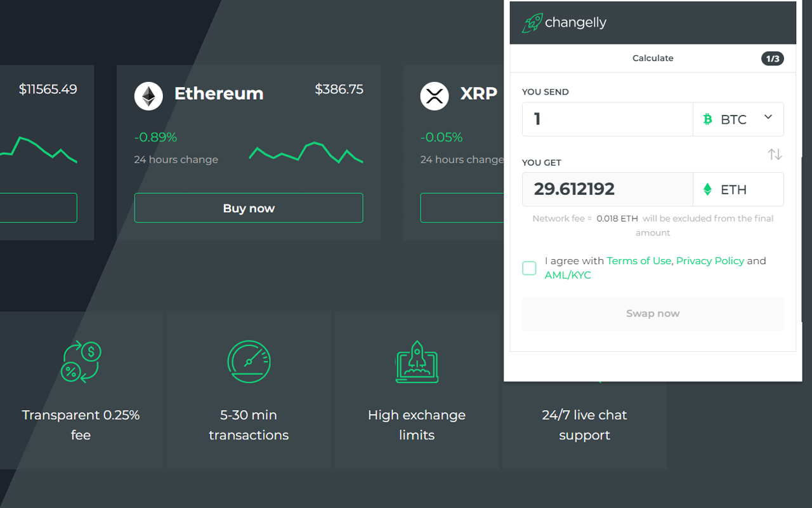The image size is (812, 508).
Task: Click the Changelly rocket logo
Action: 532,22
